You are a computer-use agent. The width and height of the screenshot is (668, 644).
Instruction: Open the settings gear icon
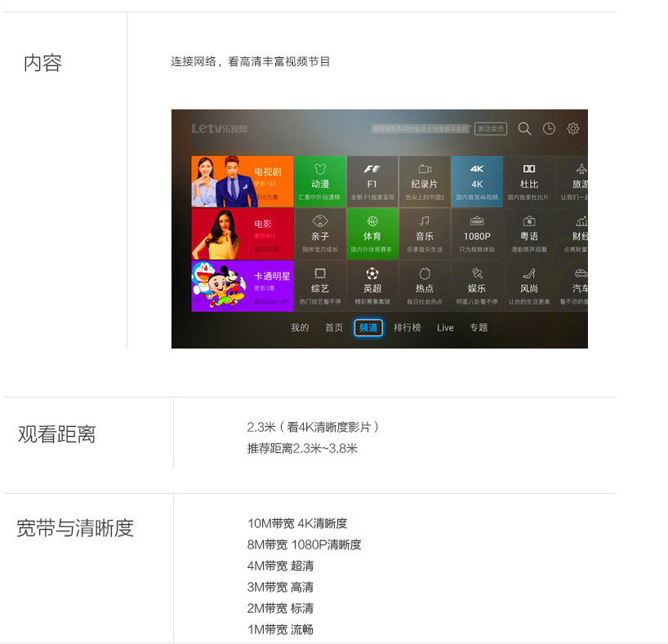pos(573,129)
